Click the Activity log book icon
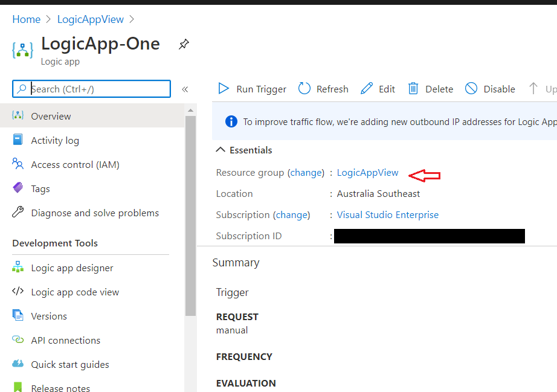 18,140
